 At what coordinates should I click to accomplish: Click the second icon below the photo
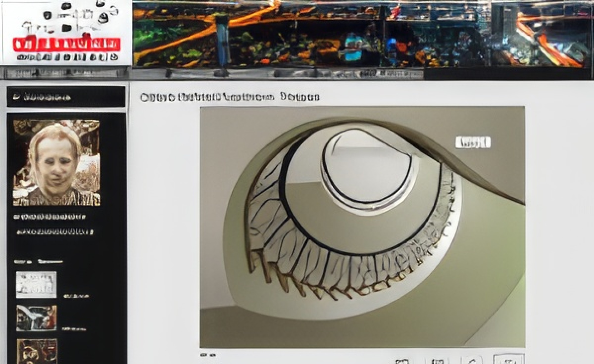coord(437,361)
